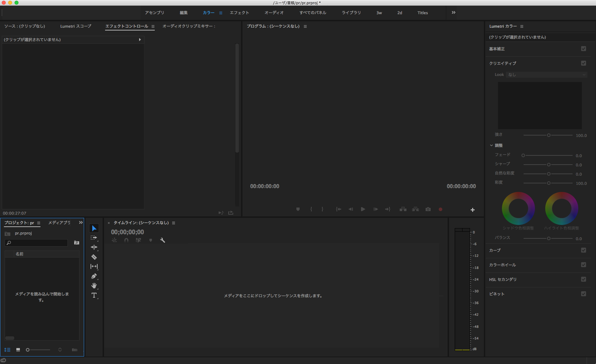This screenshot has height=364, width=596.
Task: Select the Type tool
Action: [94, 295]
